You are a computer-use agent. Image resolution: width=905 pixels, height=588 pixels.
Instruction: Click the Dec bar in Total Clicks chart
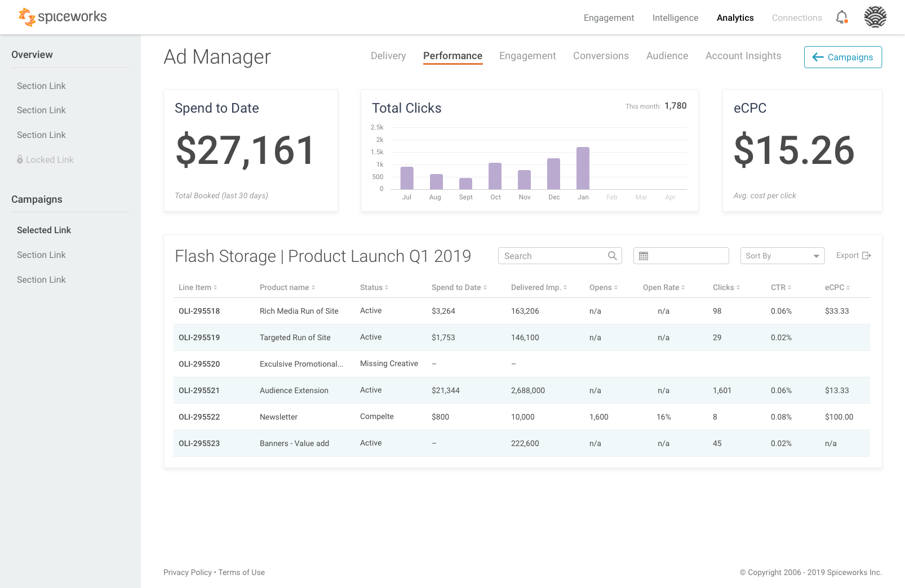tap(553, 173)
